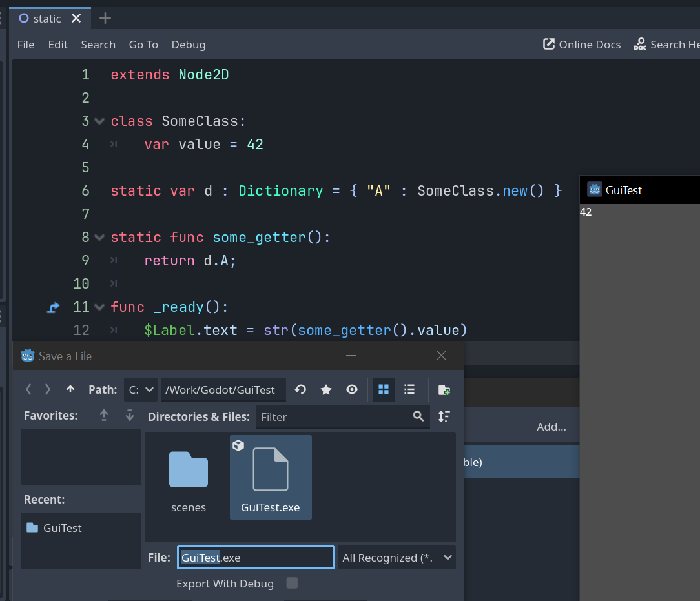Collapse the SomeClass class fold arrow
700x601 pixels.
tap(99, 121)
